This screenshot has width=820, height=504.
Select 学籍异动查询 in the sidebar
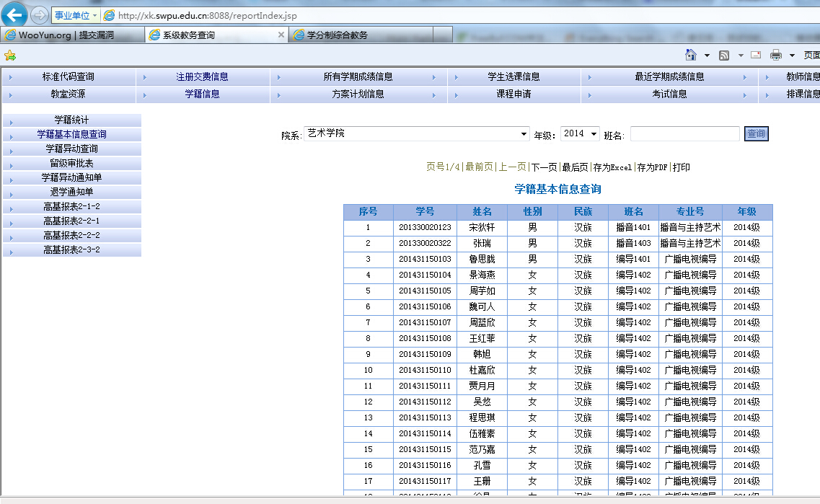[71, 149]
